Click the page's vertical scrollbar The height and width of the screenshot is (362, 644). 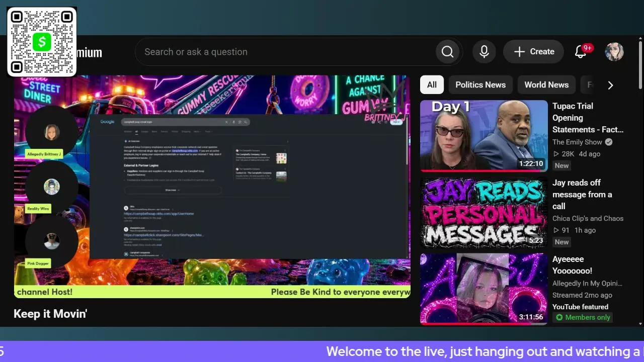(640, 65)
